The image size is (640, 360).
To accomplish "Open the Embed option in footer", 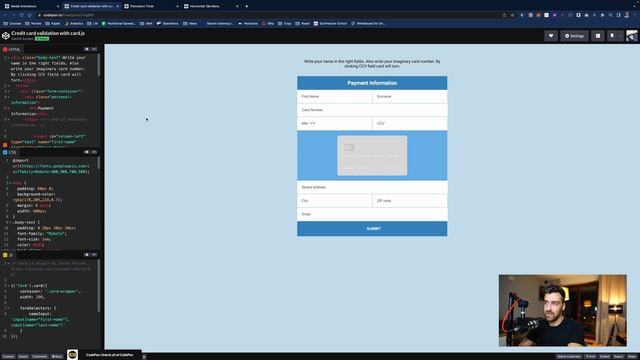I will pos(604,356).
